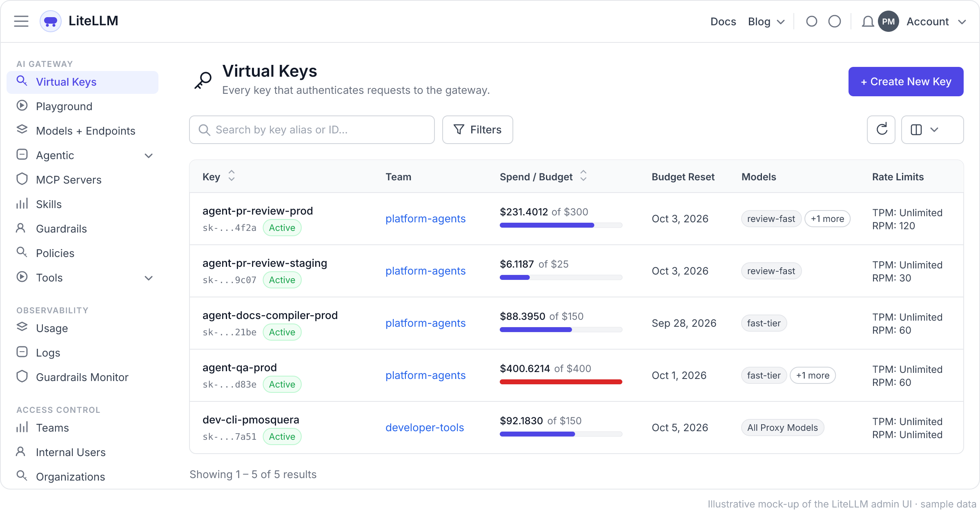Click the dev-cli-pmosquera key name
Screen dimensions: 980x514
(251, 420)
